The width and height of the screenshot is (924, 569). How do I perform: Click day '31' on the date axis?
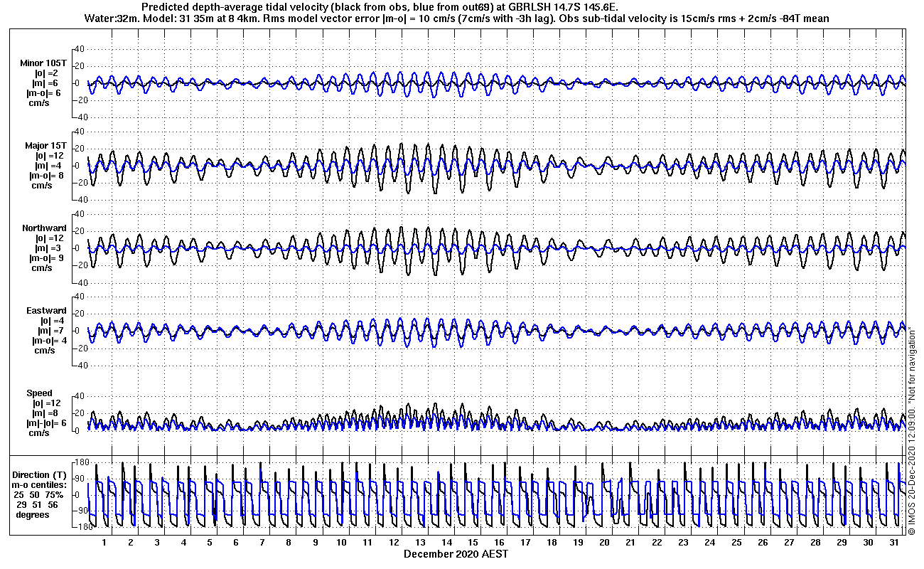point(894,543)
